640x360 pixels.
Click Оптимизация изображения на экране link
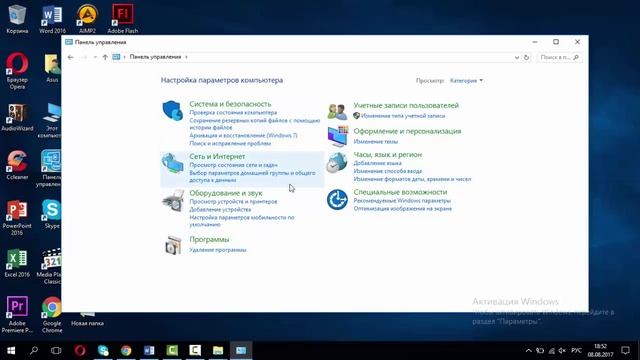pos(402,209)
